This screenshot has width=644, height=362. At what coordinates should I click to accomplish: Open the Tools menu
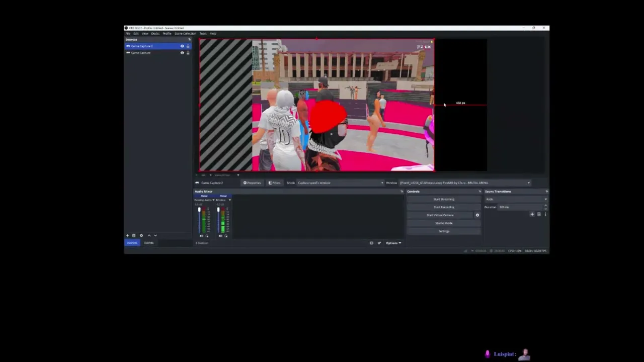click(203, 34)
